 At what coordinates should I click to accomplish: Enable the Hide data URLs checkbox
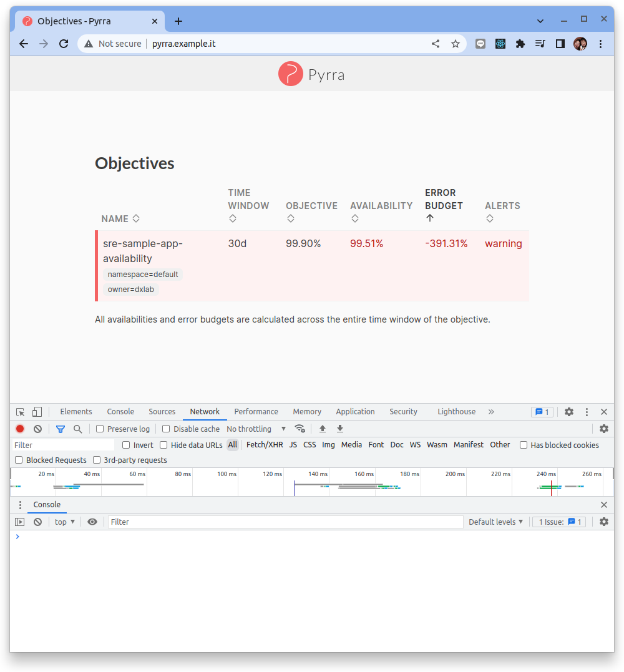[x=163, y=444]
